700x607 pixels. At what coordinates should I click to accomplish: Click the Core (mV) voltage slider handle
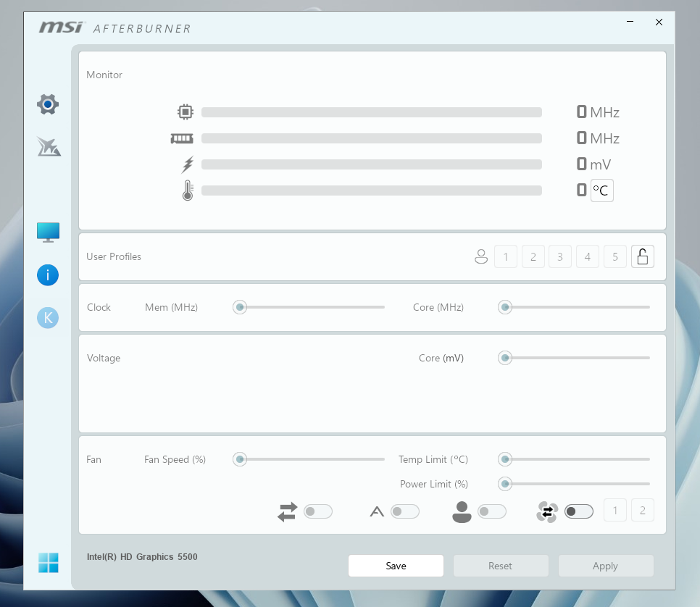(x=505, y=358)
